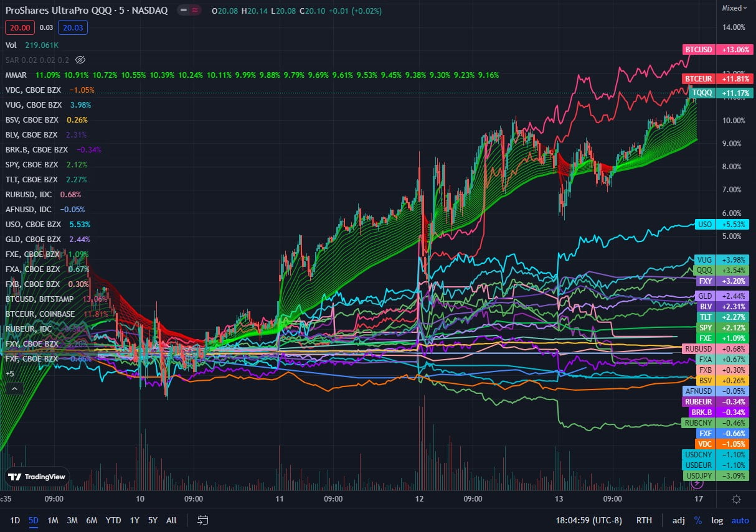Toggle the RTH session setting
Image resolution: width=756 pixels, height=532 pixels.
tap(644, 520)
